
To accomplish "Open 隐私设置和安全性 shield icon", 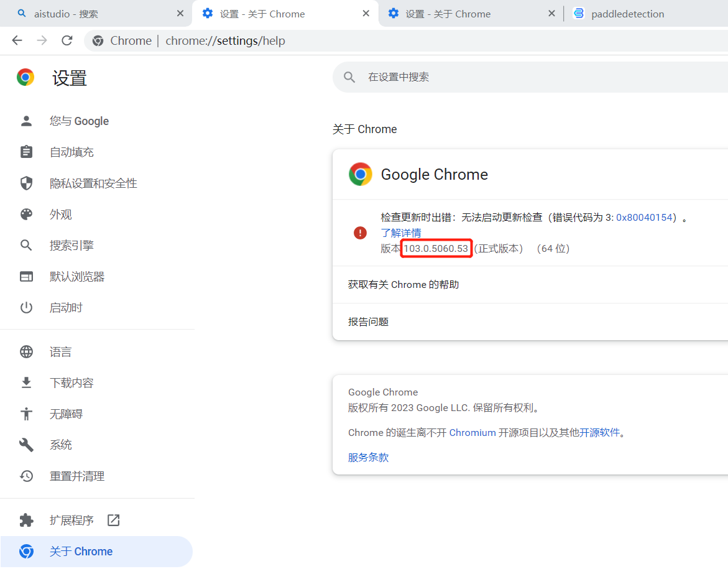I will click(x=26, y=183).
